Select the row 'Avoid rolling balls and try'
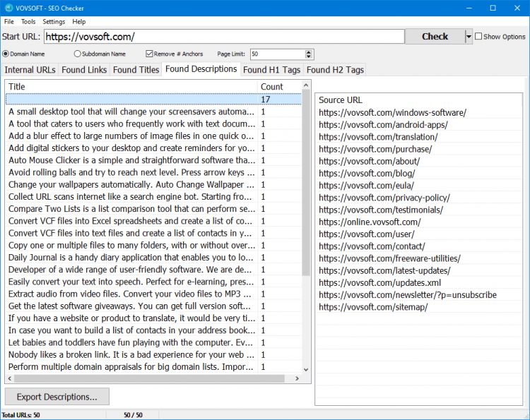Image resolution: width=530 pixels, height=420 pixels. (153, 172)
